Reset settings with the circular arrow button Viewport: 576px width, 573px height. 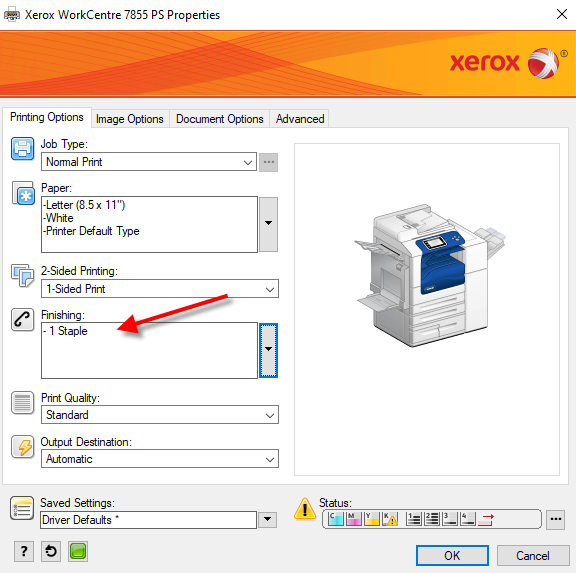coord(51,551)
